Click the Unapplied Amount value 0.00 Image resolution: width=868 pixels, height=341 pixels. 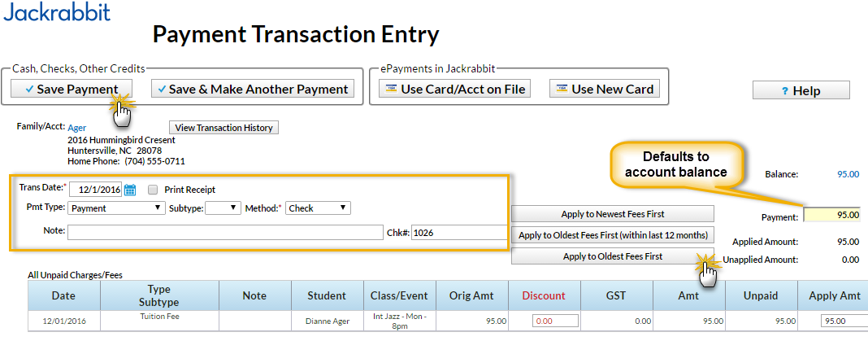[x=850, y=260]
